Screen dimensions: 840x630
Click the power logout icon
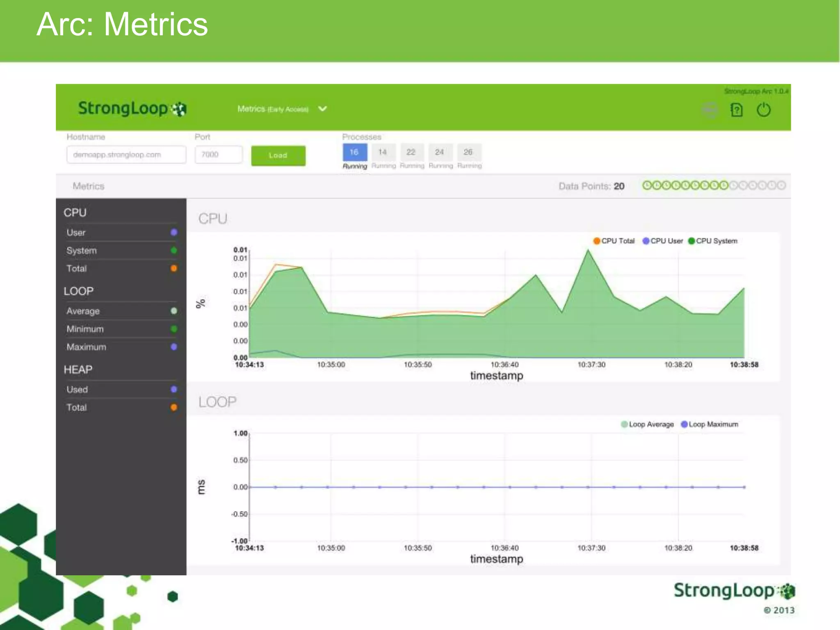coord(763,110)
